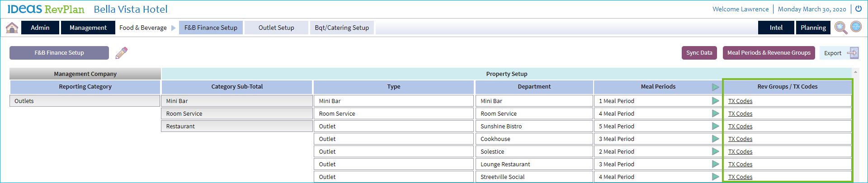Click the globe icon in top bar
The height and width of the screenshot is (183, 868).
(856, 27)
